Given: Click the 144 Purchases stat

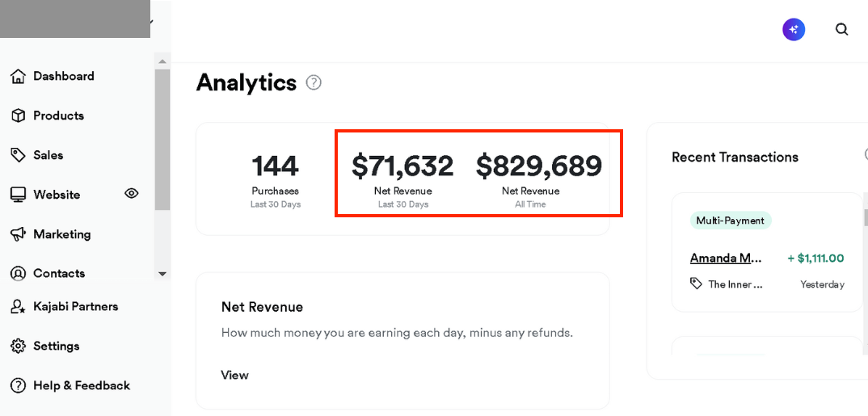Looking at the screenshot, I should pos(275,178).
